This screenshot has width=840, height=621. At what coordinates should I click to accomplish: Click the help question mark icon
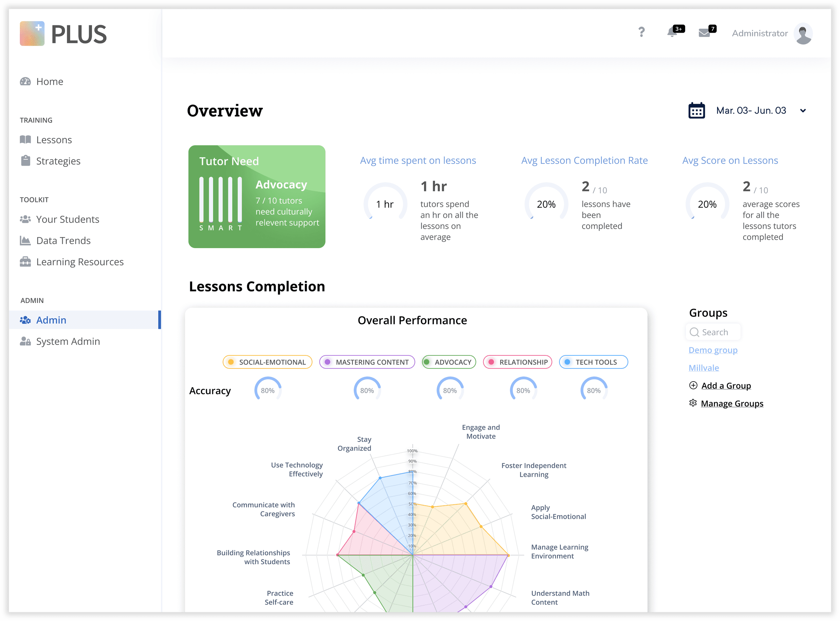tap(641, 32)
